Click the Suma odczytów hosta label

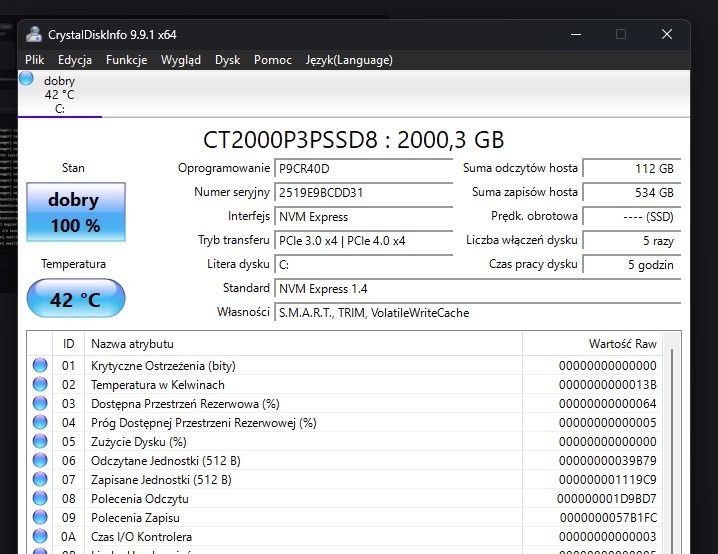coord(520,168)
